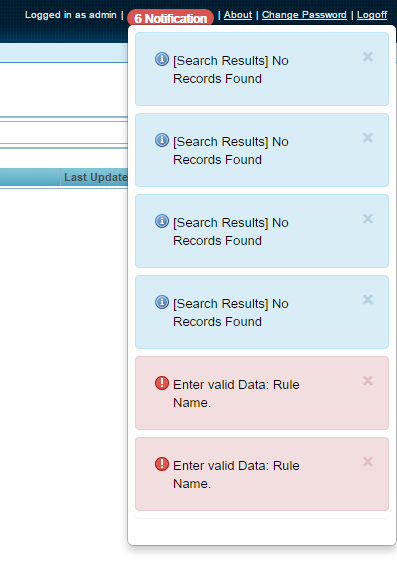Screen dimensions: 397x574
Task: Close the second Search Results notification
Action: (x=368, y=138)
